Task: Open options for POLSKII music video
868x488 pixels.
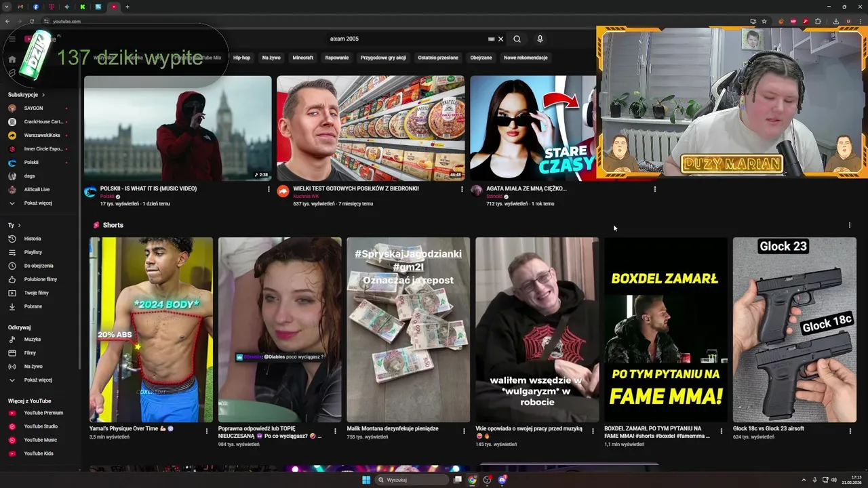Action: pos(269,189)
